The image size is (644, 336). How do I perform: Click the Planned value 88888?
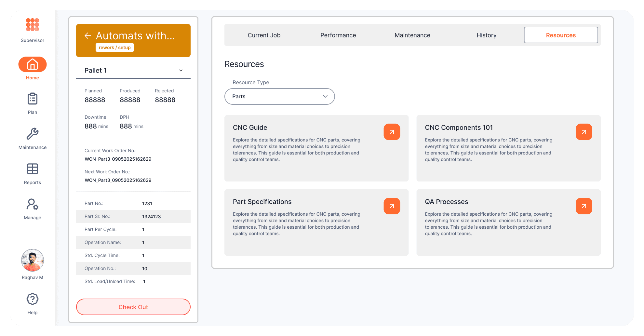[95, 100]
